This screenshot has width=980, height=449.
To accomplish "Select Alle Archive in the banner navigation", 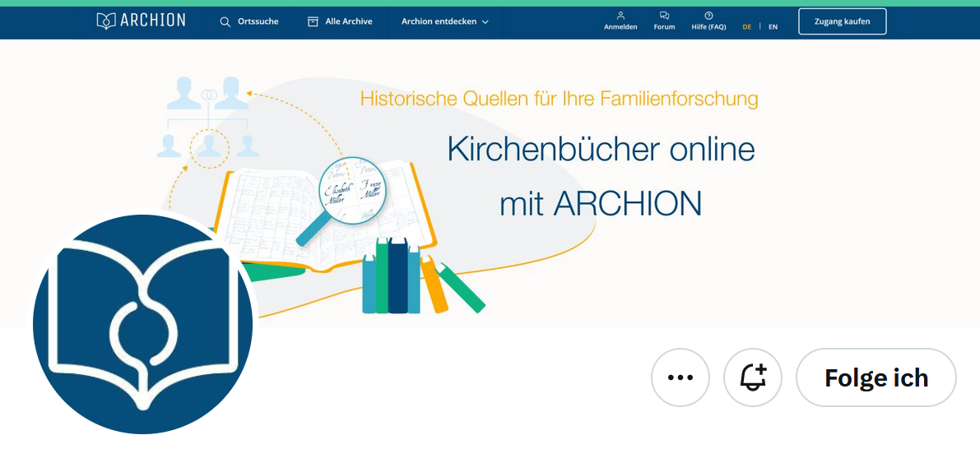I will [x=340, y=21].
